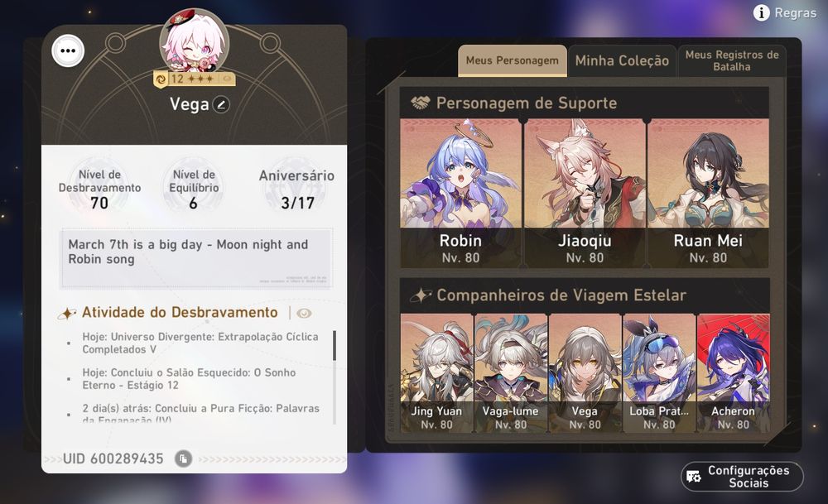Click the handshake support character icon
Viewport: 828px width, 504px height.
click(x=421, y=103)
